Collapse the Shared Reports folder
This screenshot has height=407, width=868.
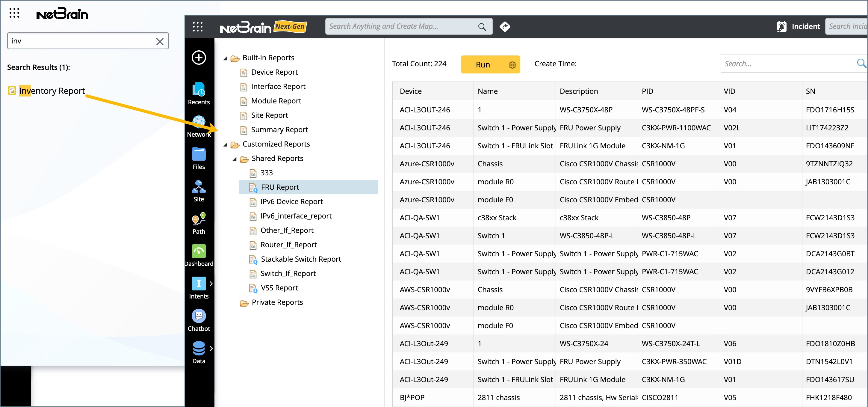click(235, 159)
